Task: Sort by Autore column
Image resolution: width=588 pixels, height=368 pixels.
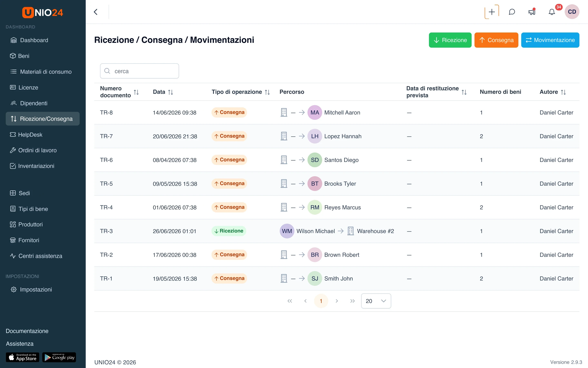Action: point(563,92)
